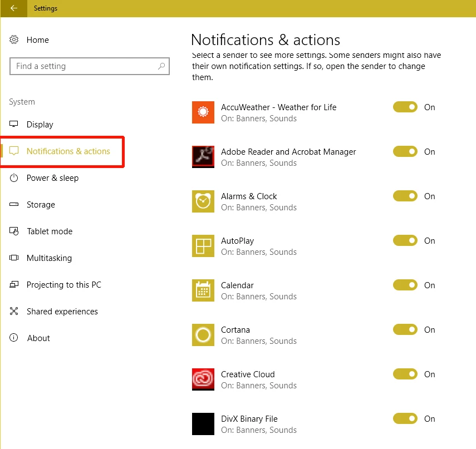Click the Find a setting search box
Viewport: 476px width, 449px height.
click(x=90, y=66)
